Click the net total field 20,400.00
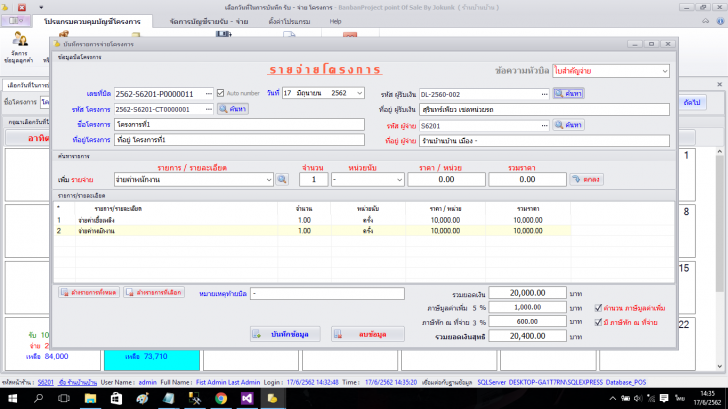Image resolution: width=728 pixels, height=409 pixels. click(527, 336)
